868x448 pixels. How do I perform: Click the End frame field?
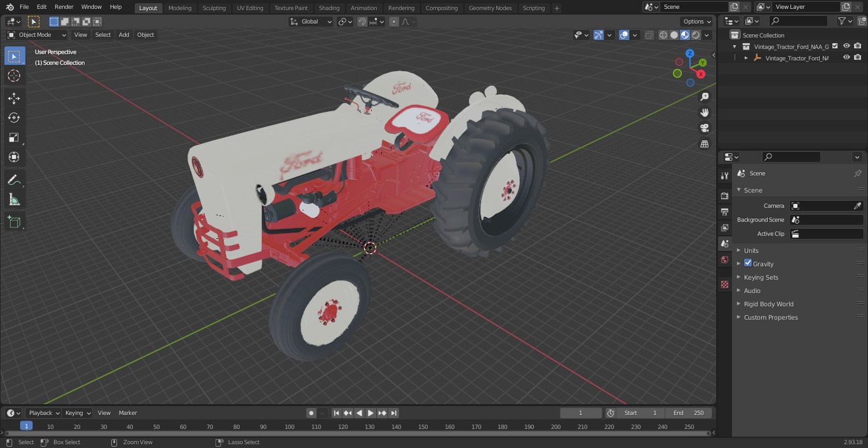689,413
